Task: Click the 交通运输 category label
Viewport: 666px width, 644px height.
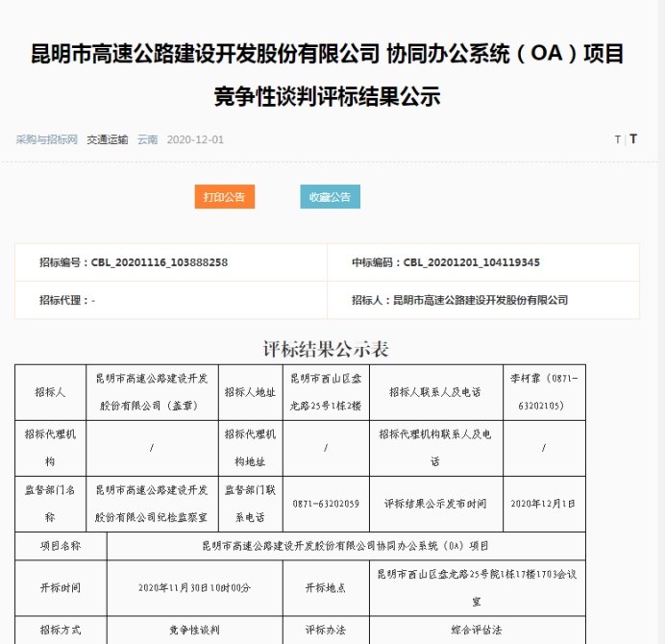Action: [107, 139]
